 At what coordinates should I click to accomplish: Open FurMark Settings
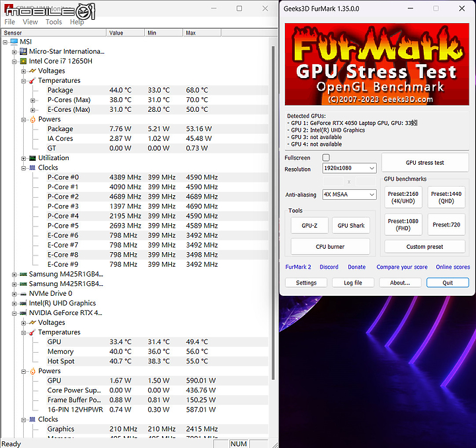point(306,283)
